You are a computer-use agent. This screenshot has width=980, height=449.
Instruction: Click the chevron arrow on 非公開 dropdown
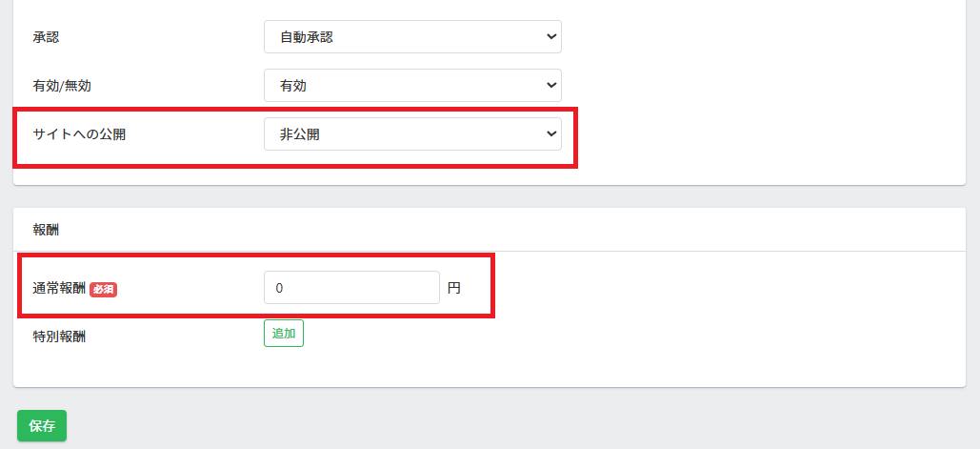point(551,133)
